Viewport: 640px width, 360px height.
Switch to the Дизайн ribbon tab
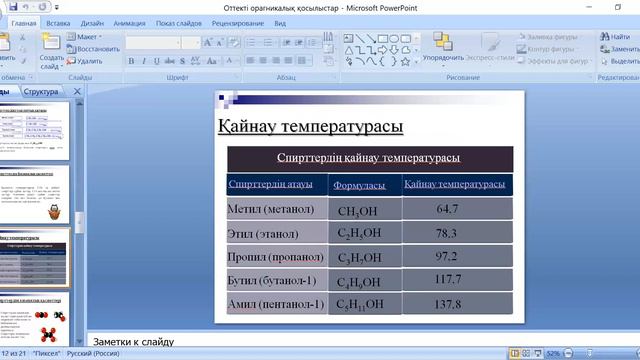pos(92,23)
